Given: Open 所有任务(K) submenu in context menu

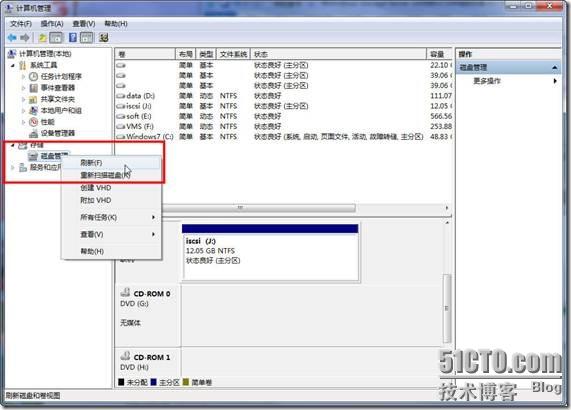Looking at the screenshot, I should pyautogui.click(x=112, y=217).
